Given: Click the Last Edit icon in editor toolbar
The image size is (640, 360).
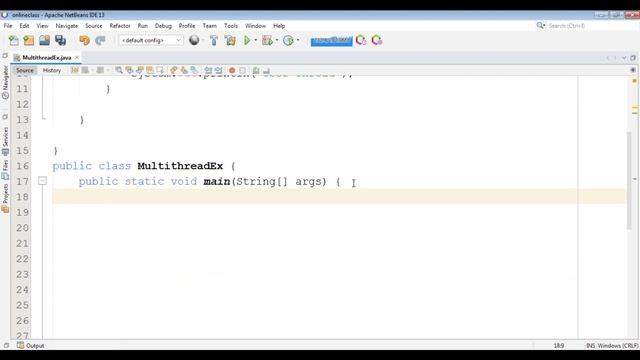Looking at the screenshot, I should pyautogui.click(x=75, y=70).
